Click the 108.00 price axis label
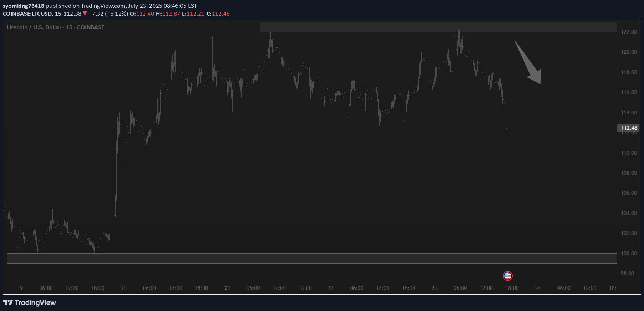Viewport: 644px width, 311px height. click(x=629, y=173)
